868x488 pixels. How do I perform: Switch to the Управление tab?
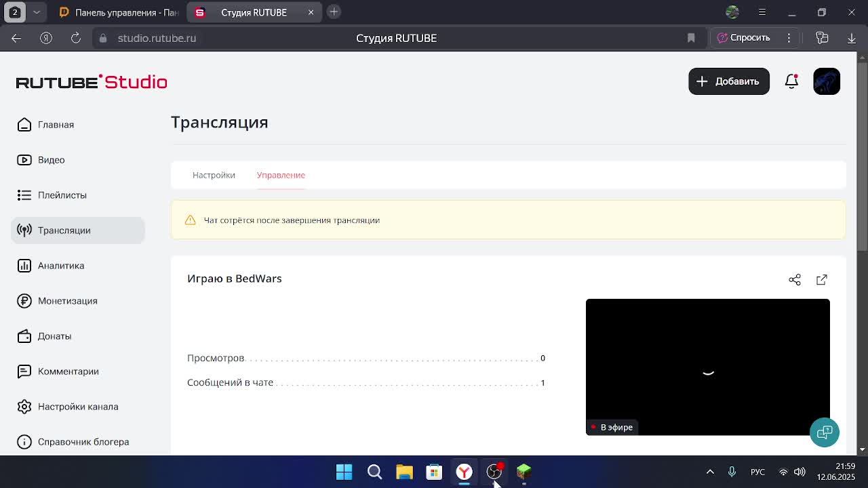281,175
